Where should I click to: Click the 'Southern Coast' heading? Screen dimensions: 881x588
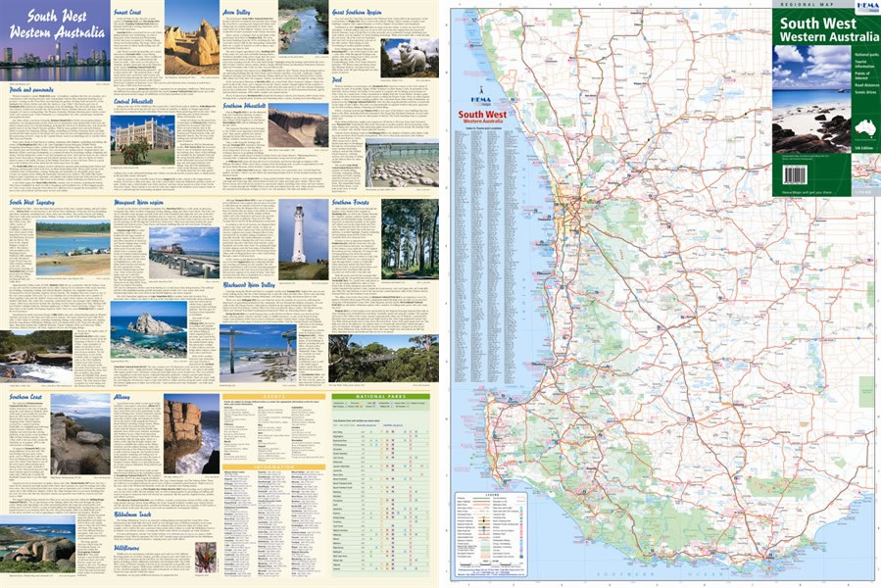(25, 397)
